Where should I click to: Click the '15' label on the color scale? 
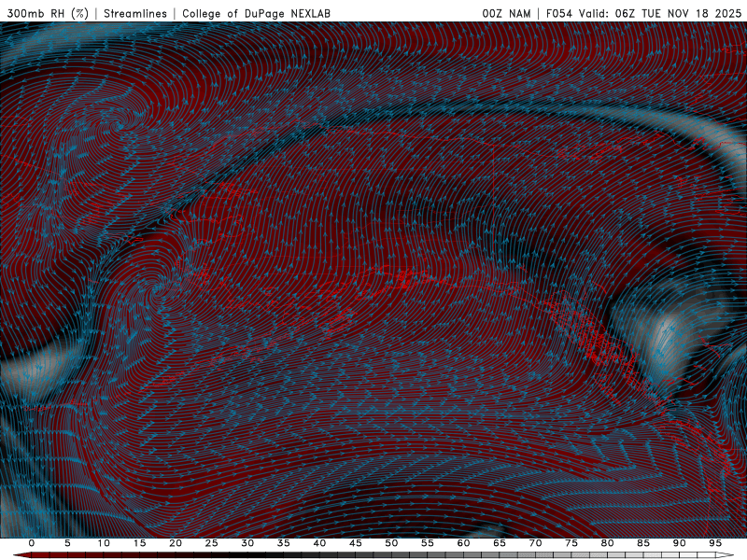139,543
